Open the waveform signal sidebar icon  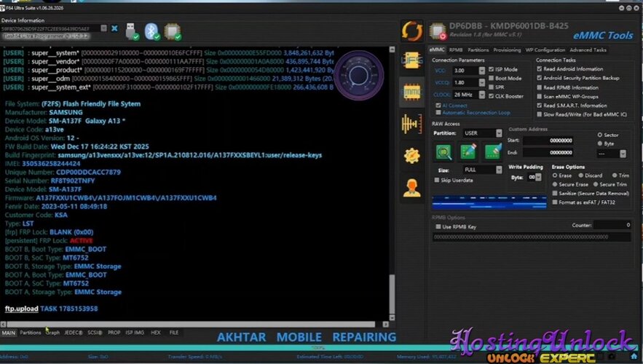pyautogui.click(x=411, y=124)
